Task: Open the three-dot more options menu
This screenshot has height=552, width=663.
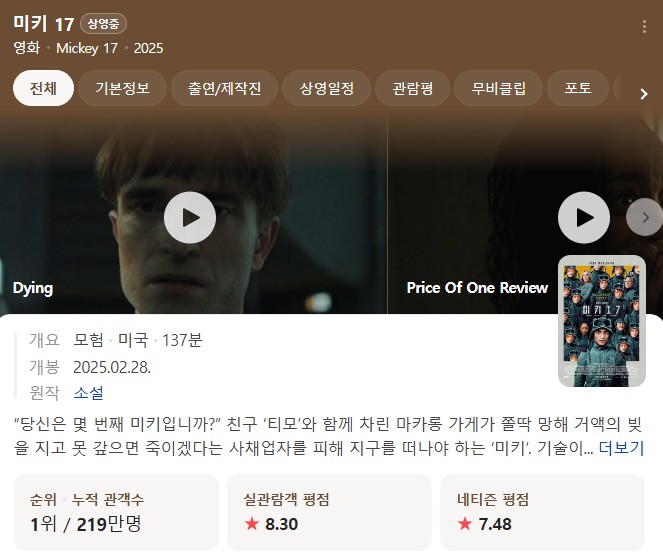Action: click(644, 27)
